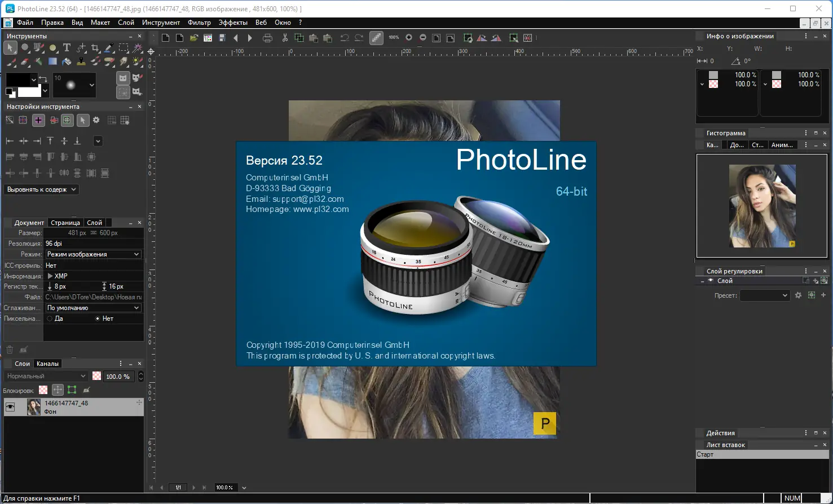Click the floppy disk Save icon
The image size is (833, 504).
tap(222, 38)
